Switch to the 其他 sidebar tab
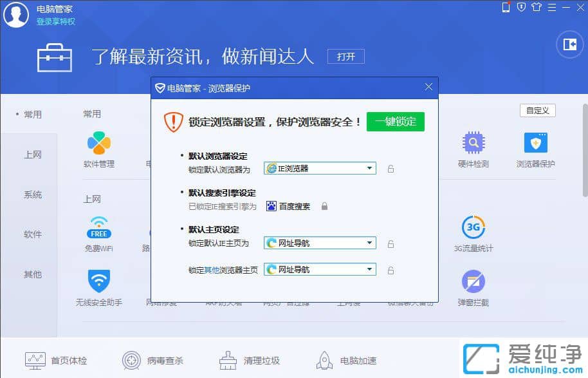588x378 pixels. [x=32, y=274]
